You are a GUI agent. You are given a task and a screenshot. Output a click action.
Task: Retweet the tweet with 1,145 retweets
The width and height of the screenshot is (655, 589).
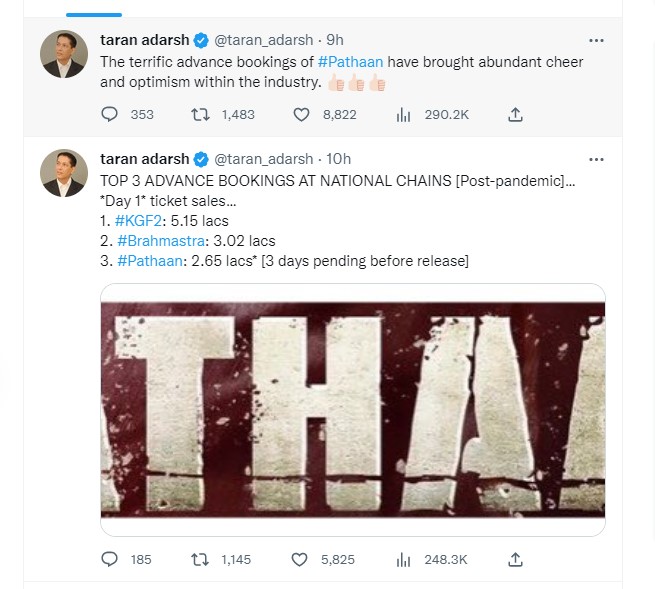pos(200,559)
